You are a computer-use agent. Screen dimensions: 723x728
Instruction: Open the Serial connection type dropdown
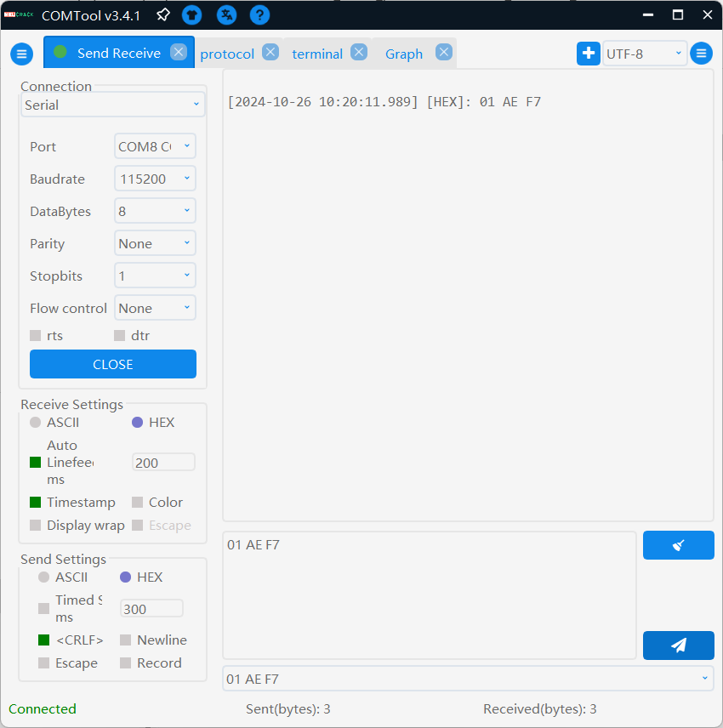pos(113,105)
